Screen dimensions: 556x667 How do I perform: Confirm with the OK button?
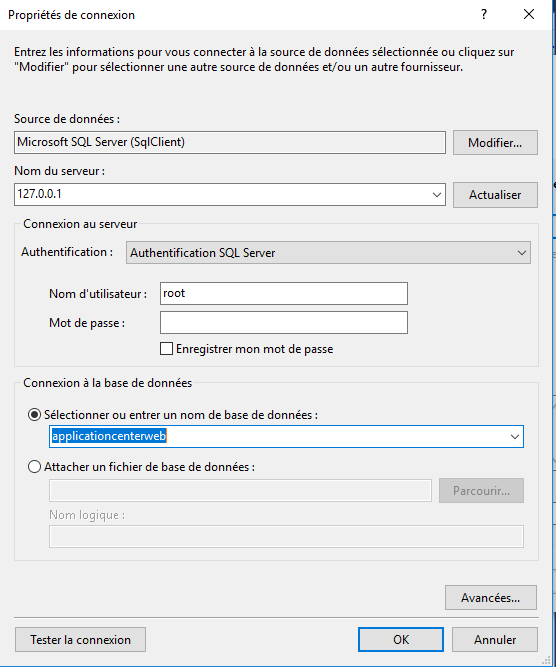(401, 640)
